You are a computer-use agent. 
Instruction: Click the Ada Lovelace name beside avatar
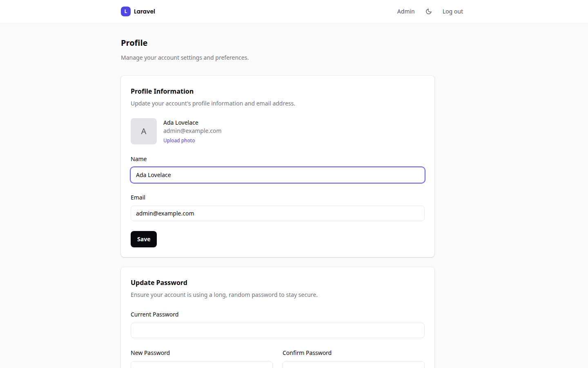181,123
